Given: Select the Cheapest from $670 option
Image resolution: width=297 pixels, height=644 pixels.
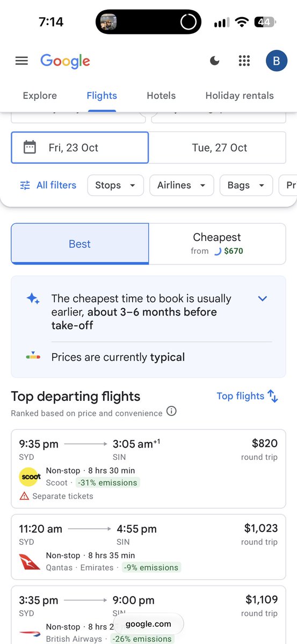Looking at the screenshot, I should pos(217,244).
